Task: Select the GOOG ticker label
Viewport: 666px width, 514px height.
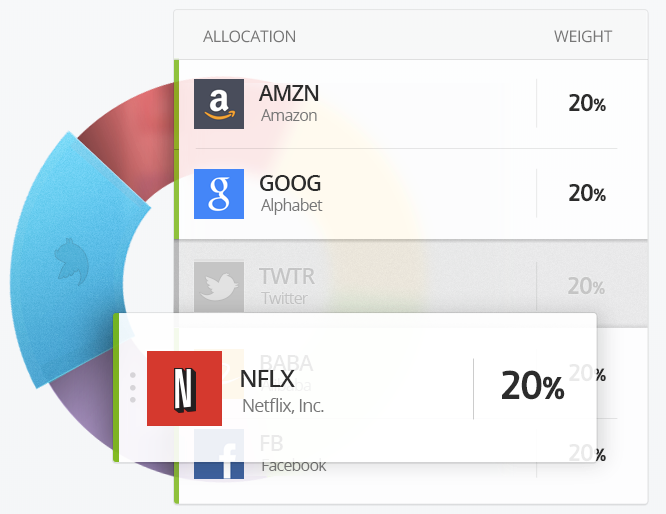Action: pos(290,183)
